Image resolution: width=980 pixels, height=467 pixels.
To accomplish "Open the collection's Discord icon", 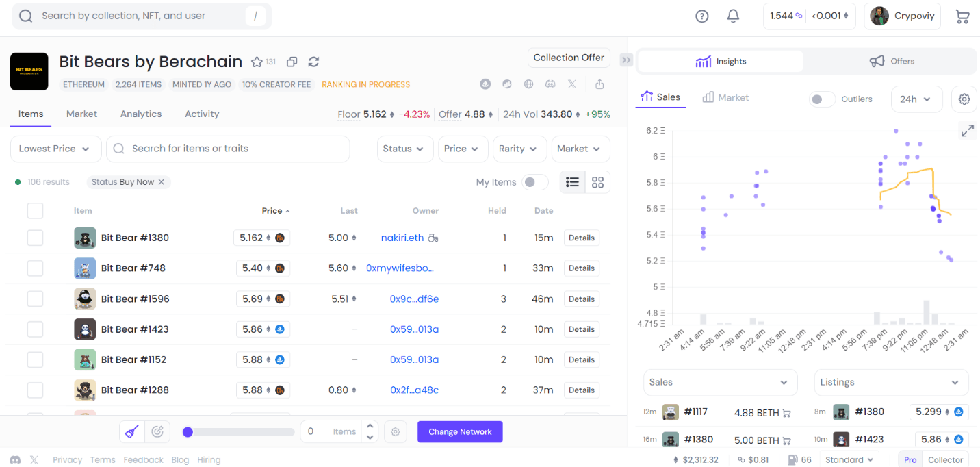I will [x=550, y=84].
